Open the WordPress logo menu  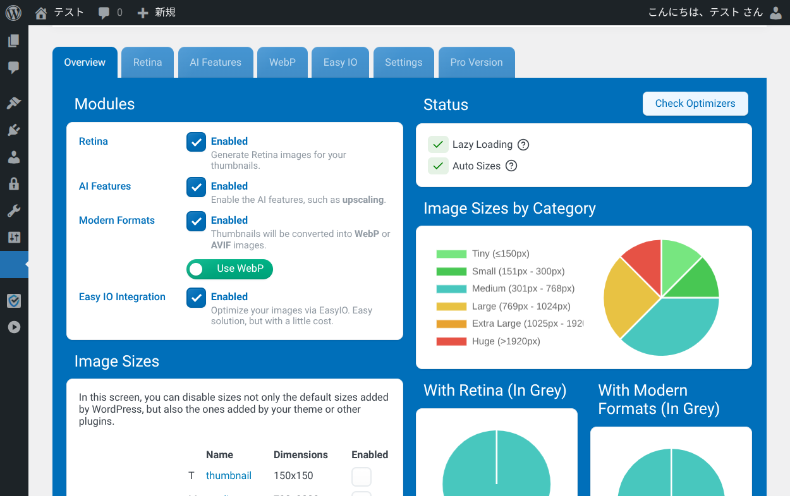13,13
